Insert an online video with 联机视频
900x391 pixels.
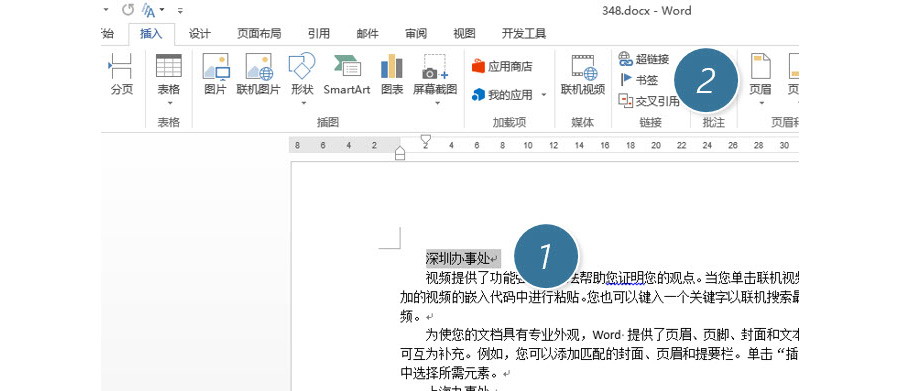pyautogui.click(x=583, y=75)
